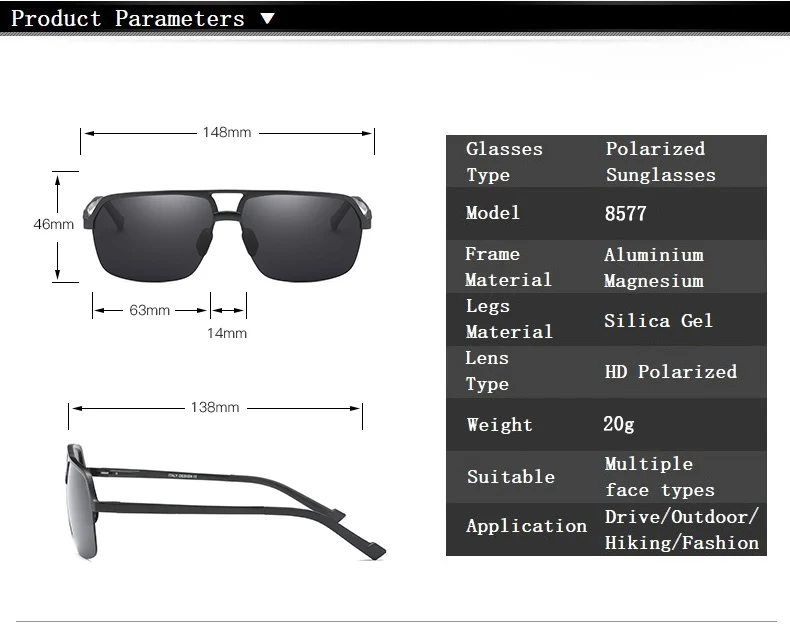
Task: Click the Lens Type label
Action: [x=487, y=371]
